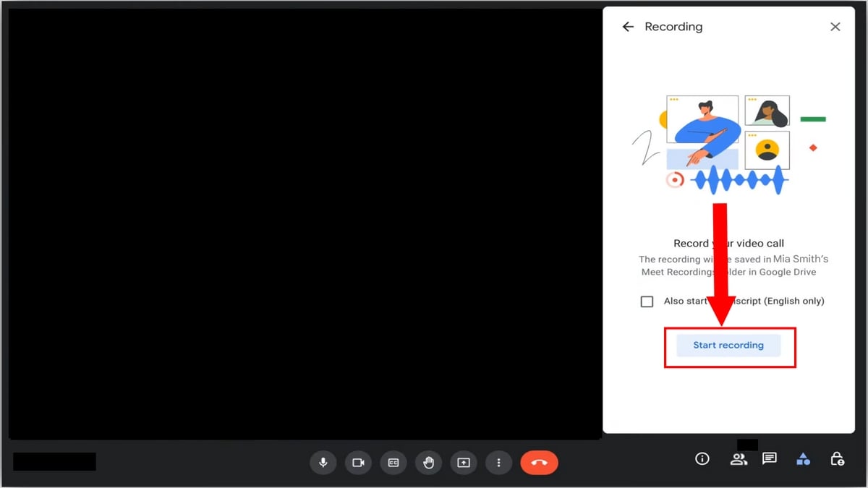Open meeting details info icon

702,459
